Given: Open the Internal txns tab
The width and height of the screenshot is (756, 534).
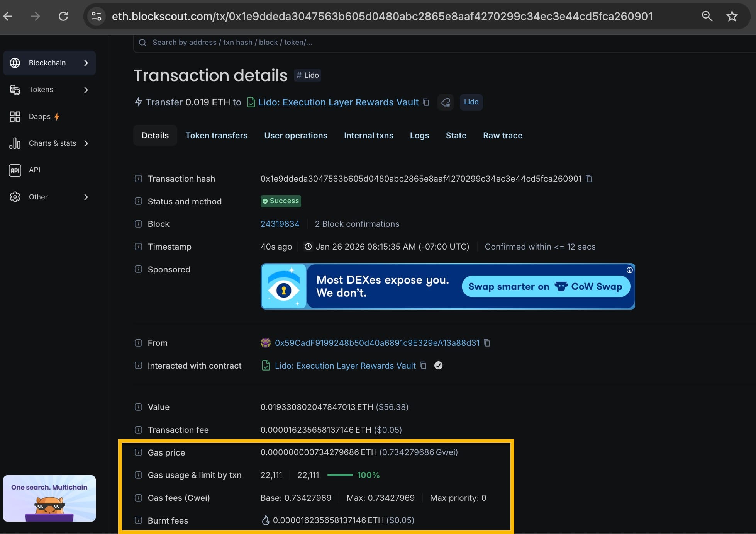Looking at the screenshot, I should point(368,135).
